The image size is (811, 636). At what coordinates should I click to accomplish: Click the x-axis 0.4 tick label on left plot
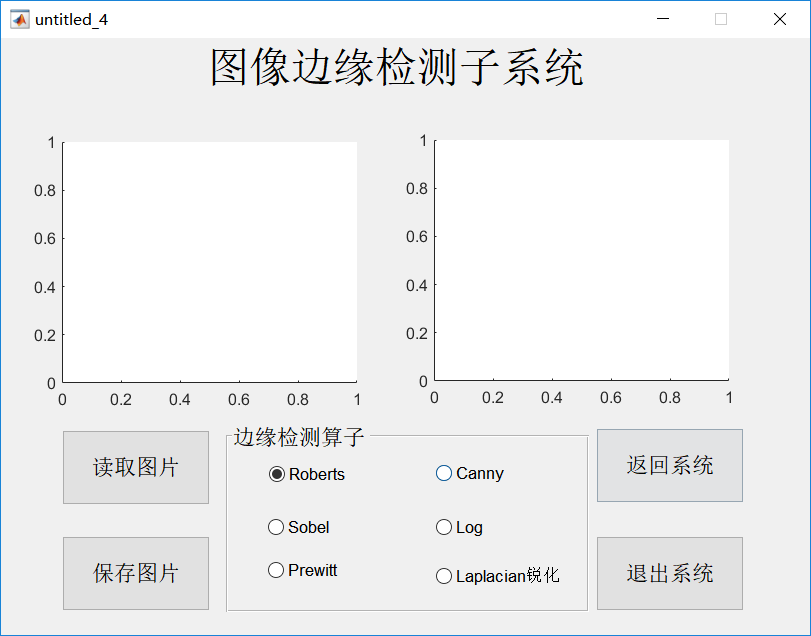[x=181, y=397]
